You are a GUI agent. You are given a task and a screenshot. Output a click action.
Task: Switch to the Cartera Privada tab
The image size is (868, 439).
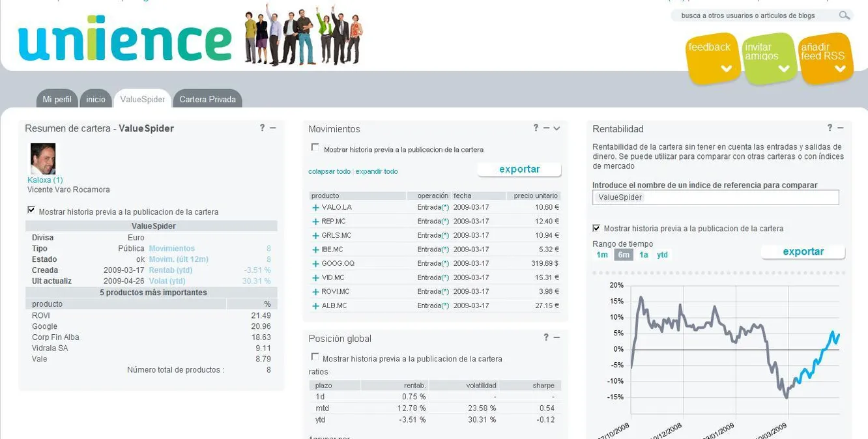pos(207,100)
